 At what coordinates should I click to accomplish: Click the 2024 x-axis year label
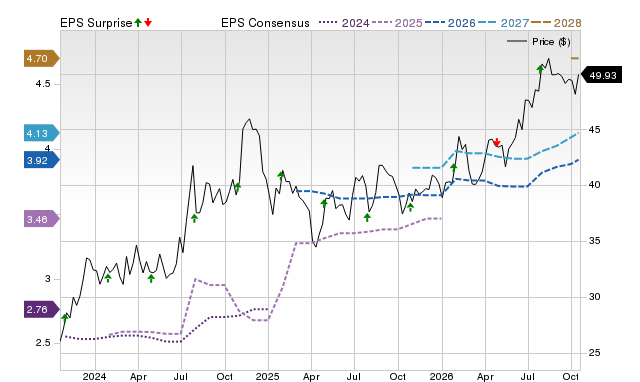tap(94, 376)
